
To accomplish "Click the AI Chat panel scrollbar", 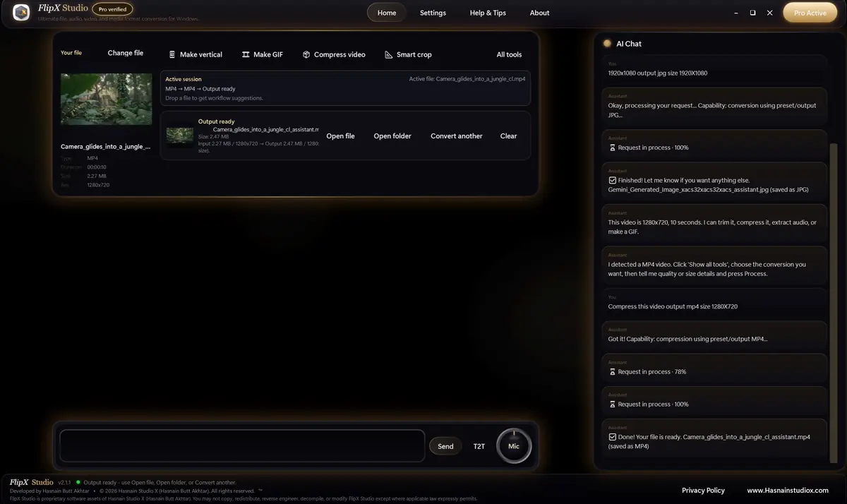I will click(x=834, y=304).
